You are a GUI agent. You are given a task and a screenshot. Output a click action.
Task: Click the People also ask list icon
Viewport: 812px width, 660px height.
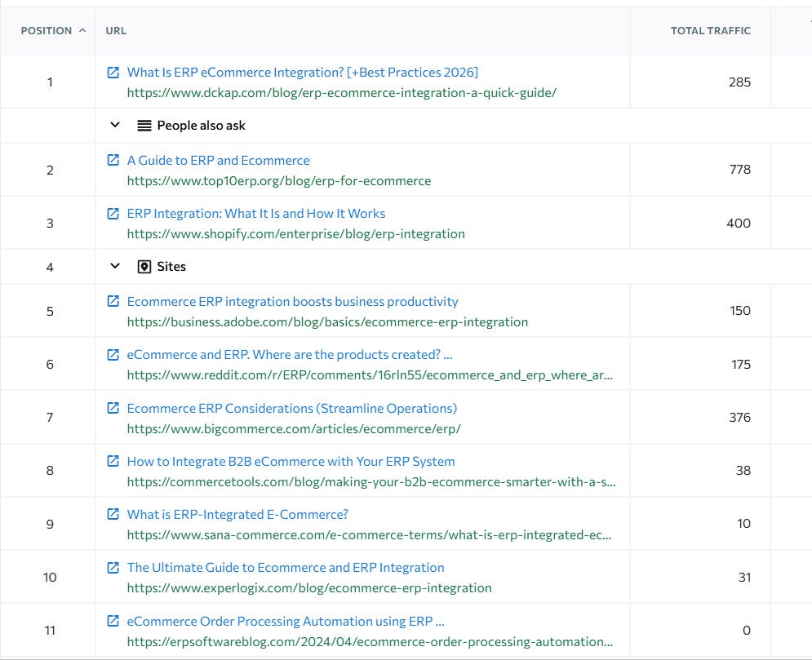[x=144, y=126]
